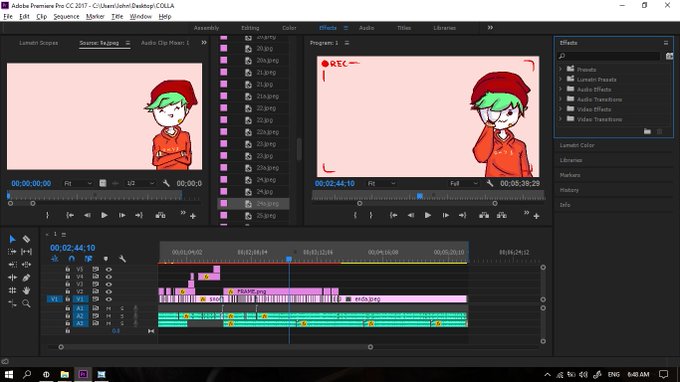
Task: Open Program monitor zoom Fit dropdown
Action: 381,183
